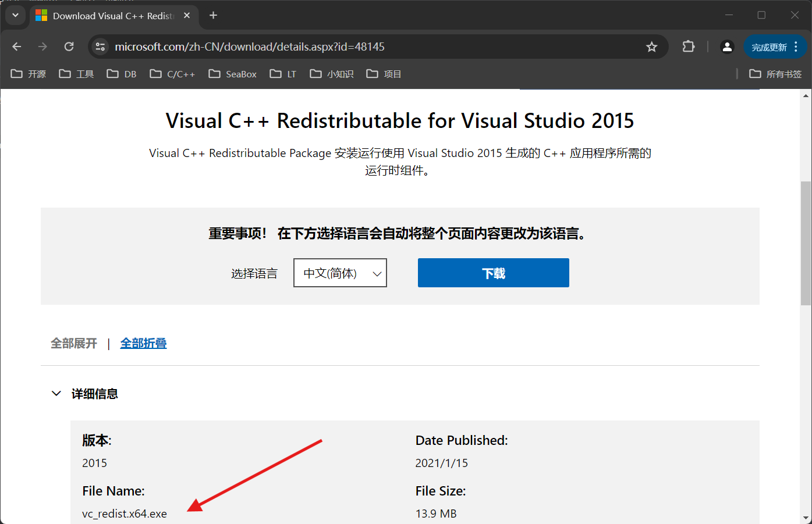Click the 完成更新 update button

click(x=775, y=47)
